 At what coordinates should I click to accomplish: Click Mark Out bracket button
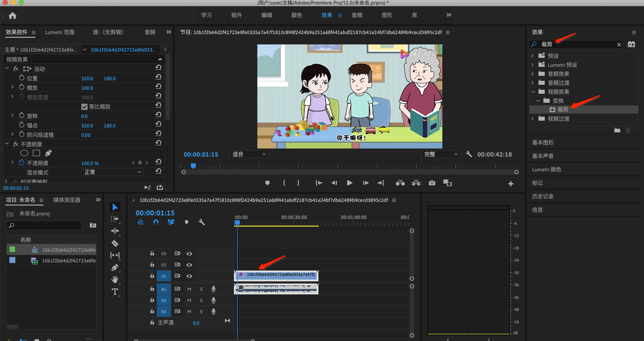298,183
